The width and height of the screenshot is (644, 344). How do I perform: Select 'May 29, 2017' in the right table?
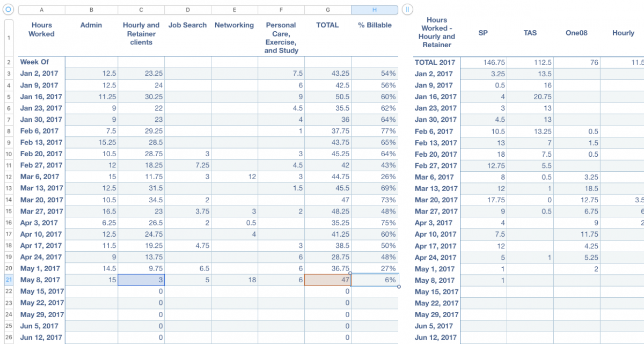click(x=436, y=314)
